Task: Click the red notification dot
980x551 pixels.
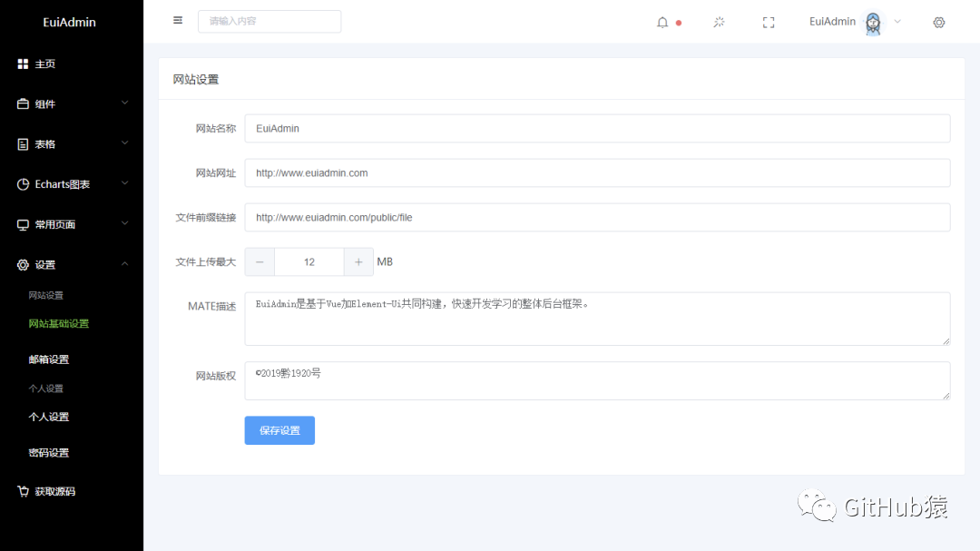Action: [x=679, y=23]
